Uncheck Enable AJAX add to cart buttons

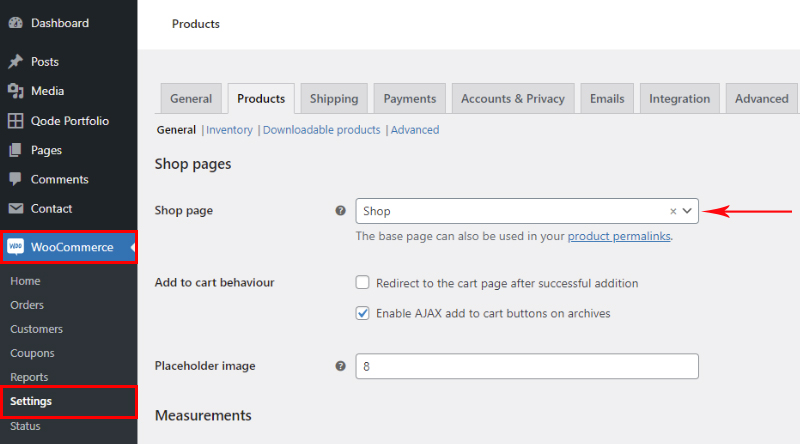coord(363,313)
